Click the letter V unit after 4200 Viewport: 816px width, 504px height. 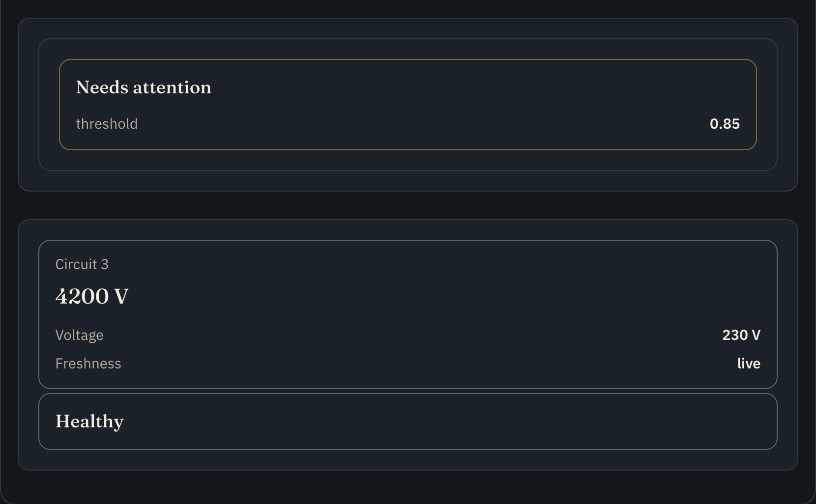121,296
